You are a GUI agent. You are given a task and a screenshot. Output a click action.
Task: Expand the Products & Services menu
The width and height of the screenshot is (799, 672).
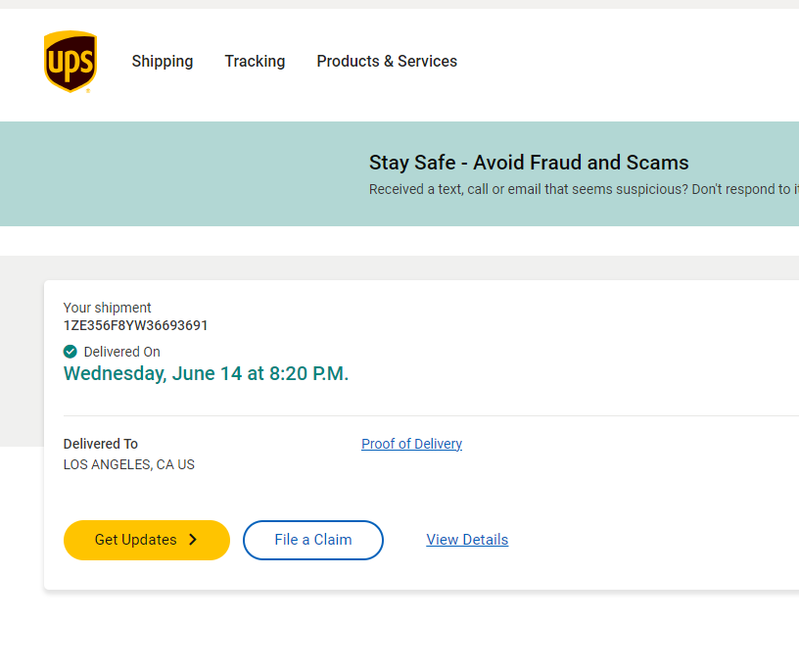(x=387, y=61)
